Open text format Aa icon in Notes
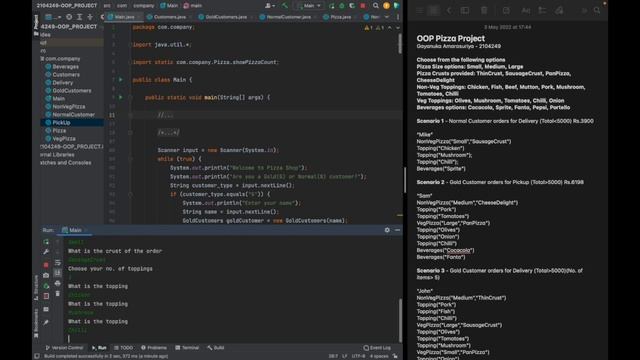640x360 pixels. click(526, 10)
